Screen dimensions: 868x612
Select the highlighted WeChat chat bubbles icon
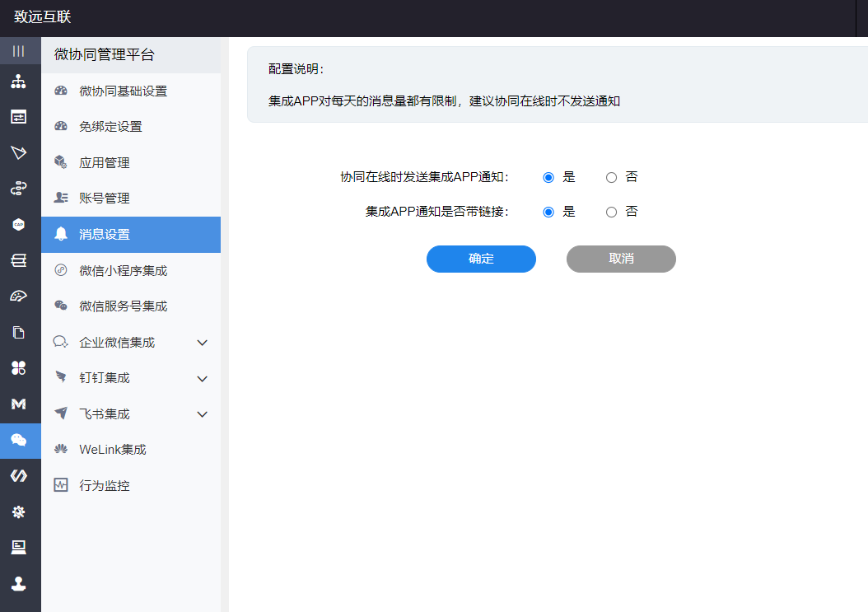tap(19, 441)
